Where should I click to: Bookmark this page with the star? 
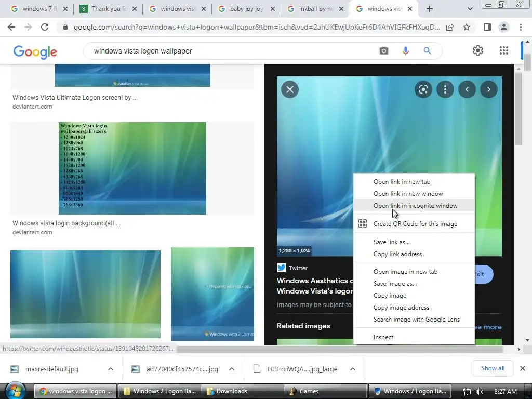467,27
